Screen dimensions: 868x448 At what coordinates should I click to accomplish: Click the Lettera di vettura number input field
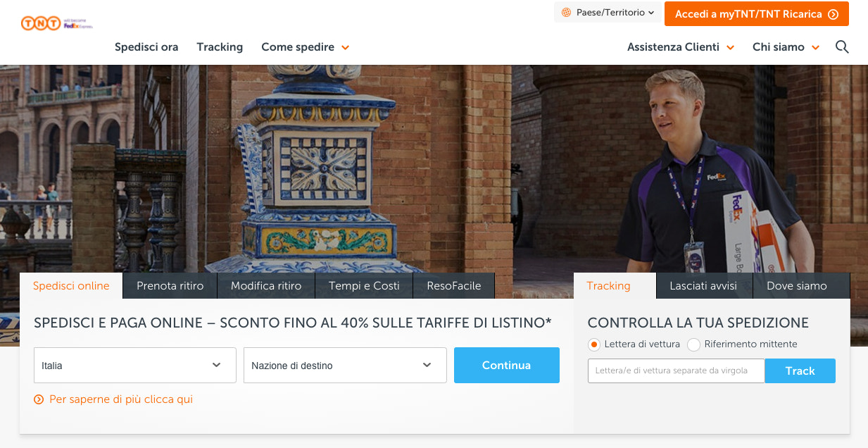pyautogui.click(x=676, y=371)
